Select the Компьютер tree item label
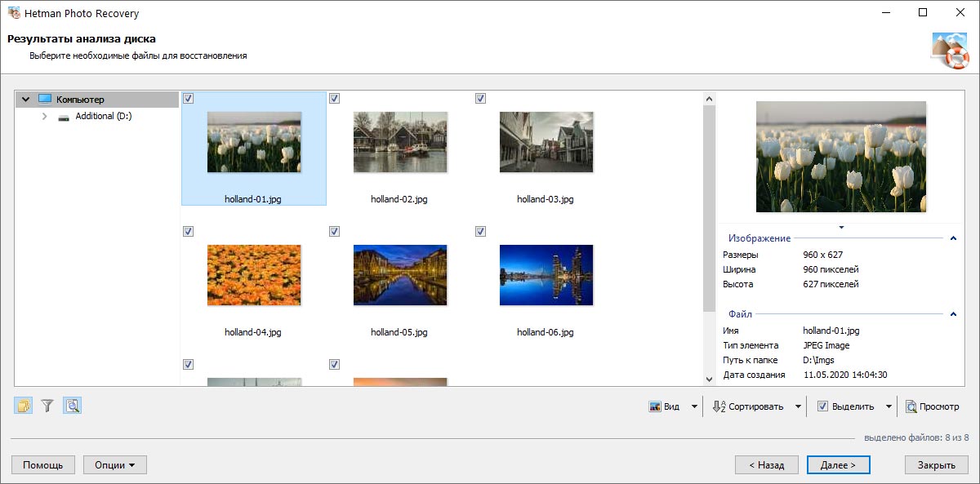Image resolution: width=980 pixels, height=484 pixels. (80, 100)
